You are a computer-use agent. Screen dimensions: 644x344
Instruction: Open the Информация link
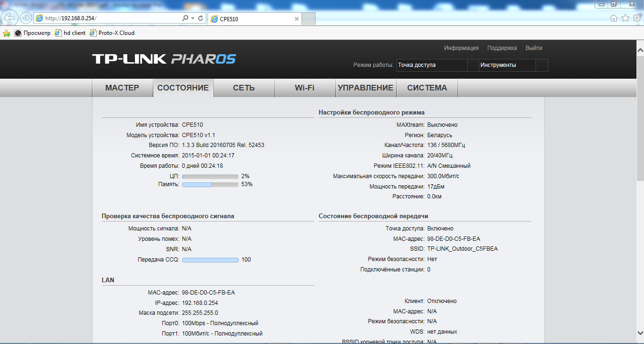pos(461,48)
